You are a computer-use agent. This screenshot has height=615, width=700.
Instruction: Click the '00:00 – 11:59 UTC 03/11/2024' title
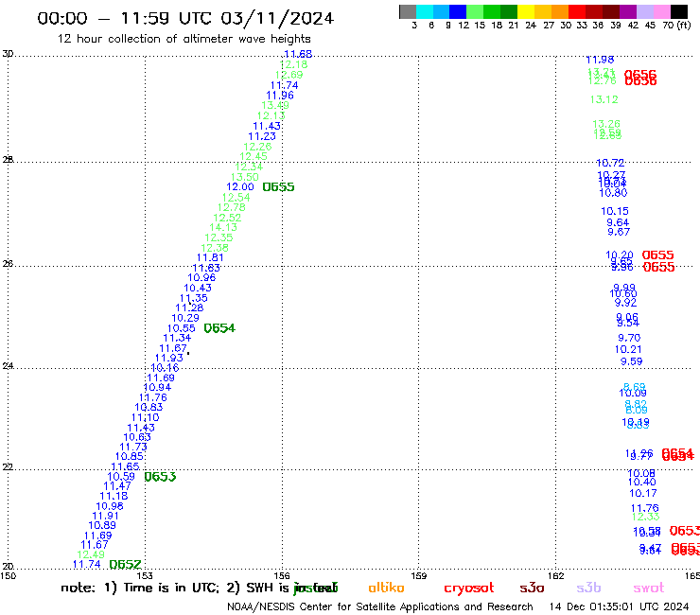tap(185, 18)
